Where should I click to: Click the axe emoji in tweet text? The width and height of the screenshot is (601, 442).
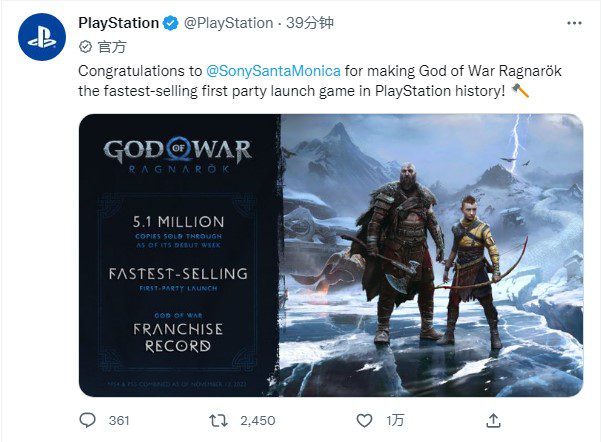(x=520, y=90)
